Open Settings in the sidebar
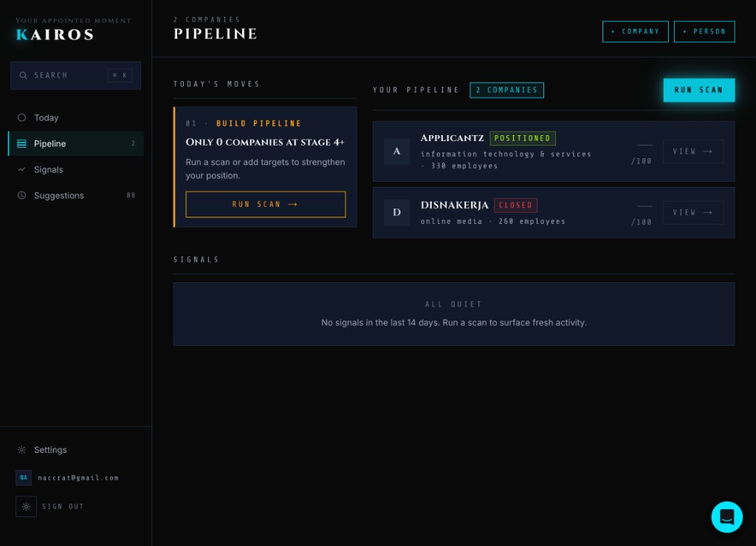This screenshot has height=546, width=756. tap(76, 449)
